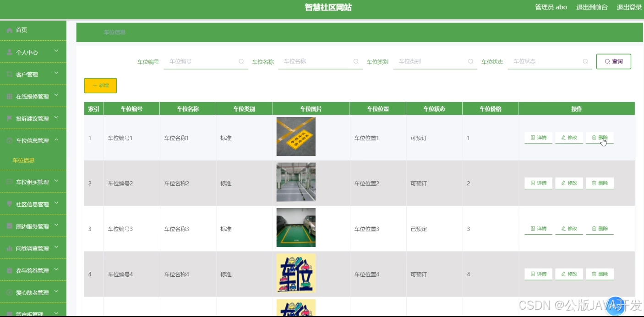Expand the 问卷调查管理 chevron
The height and width of the screenshot is (317, 644).
coord(56,247)
